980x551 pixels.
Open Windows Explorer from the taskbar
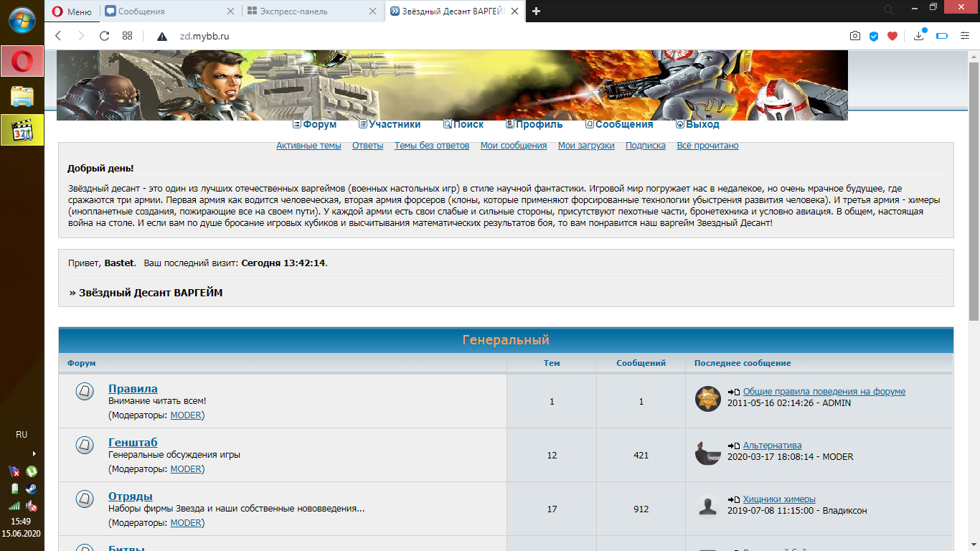click(22, 95)
